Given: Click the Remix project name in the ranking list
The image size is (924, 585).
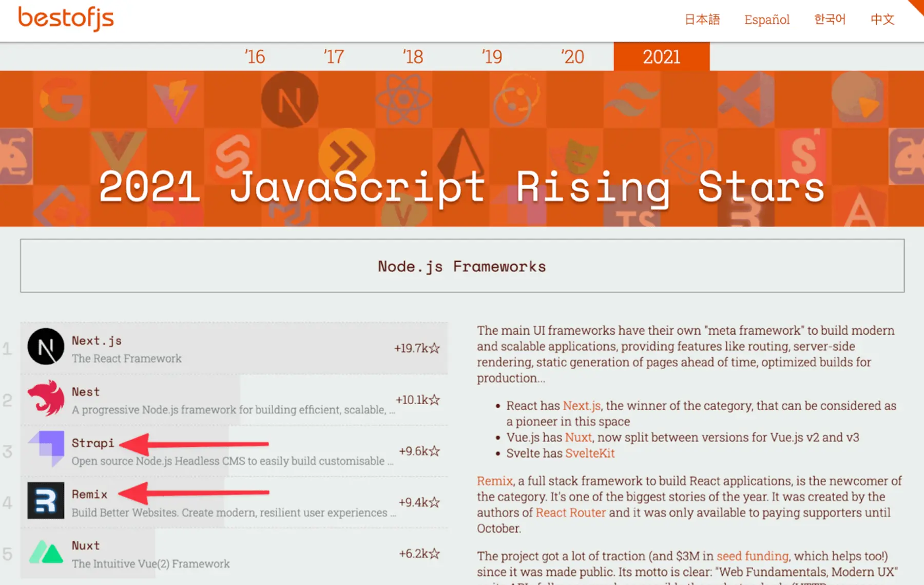Looking at the screenshot, I should tap(89, 494).
